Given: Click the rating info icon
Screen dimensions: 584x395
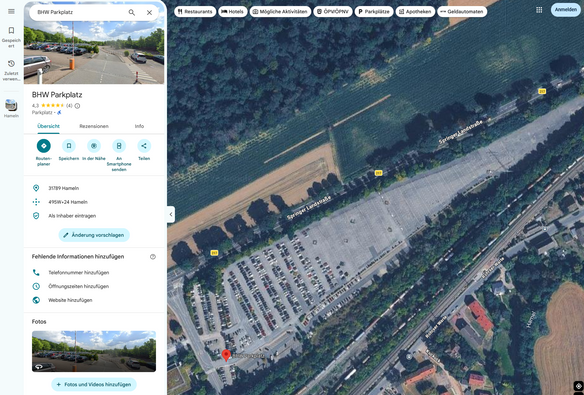Looking at the screenshot, I should [x=77, y=106].
